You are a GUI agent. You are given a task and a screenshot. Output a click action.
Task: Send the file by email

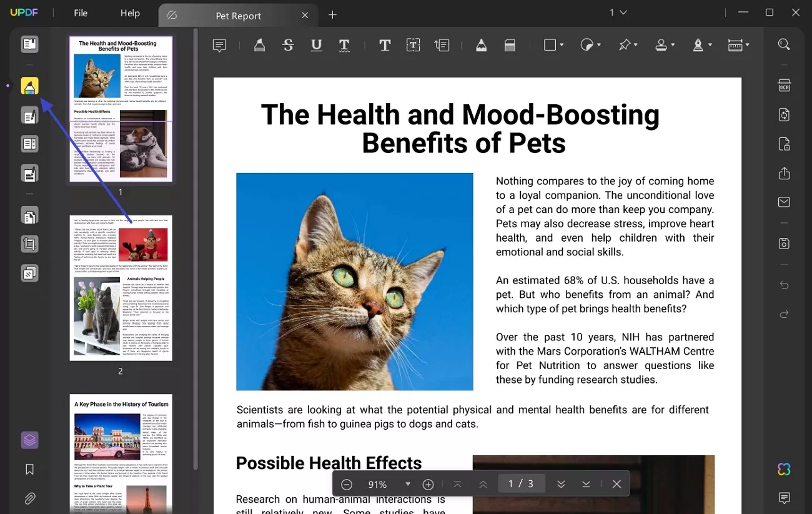784,202
